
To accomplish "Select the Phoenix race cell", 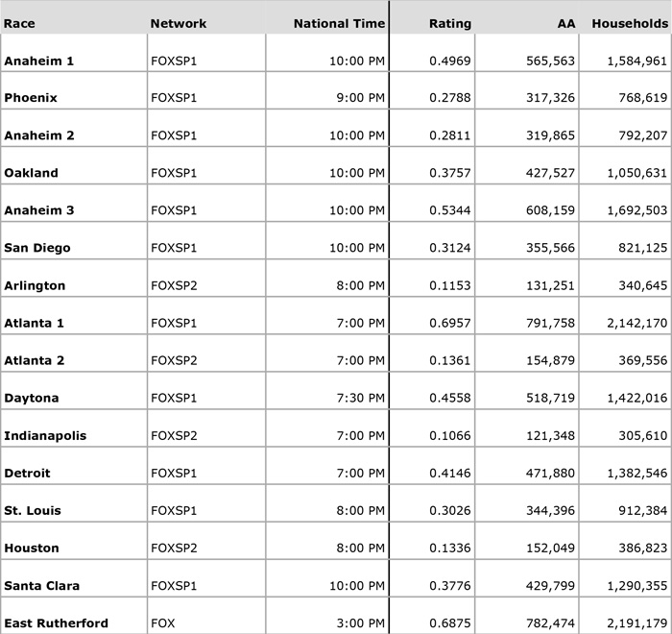I will point(31,98).
